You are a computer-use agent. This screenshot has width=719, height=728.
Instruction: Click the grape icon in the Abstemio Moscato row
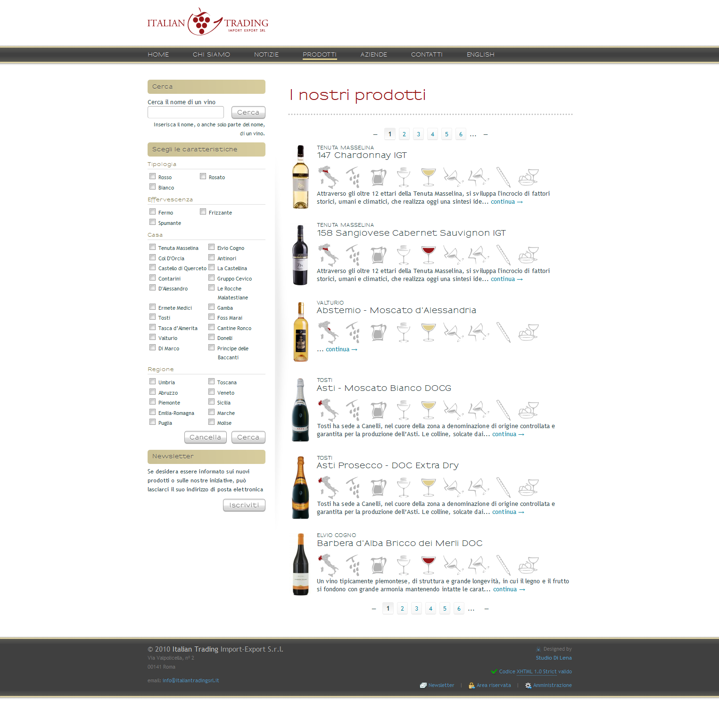pyautogui.click(x=353, y=332)
